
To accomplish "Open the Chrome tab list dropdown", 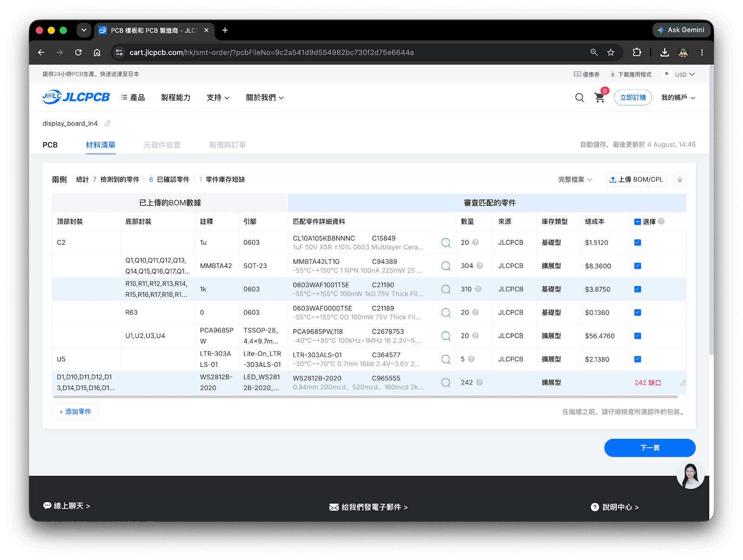I will 84,30.
